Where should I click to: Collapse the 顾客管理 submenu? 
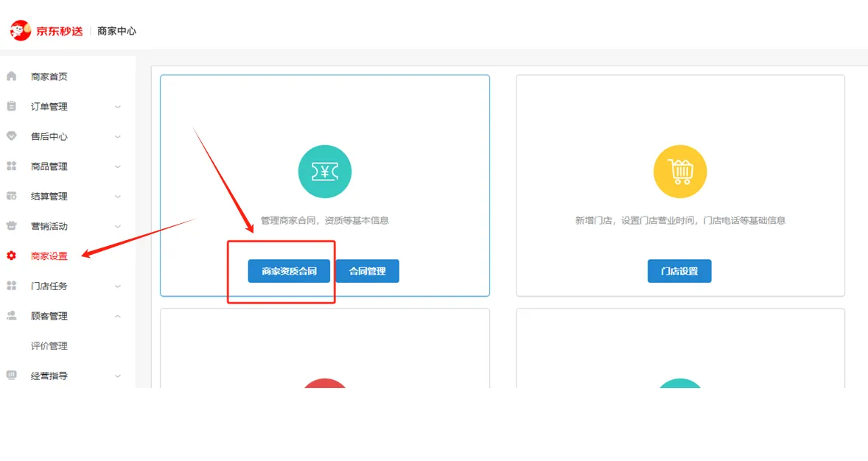tap(116, 316)
